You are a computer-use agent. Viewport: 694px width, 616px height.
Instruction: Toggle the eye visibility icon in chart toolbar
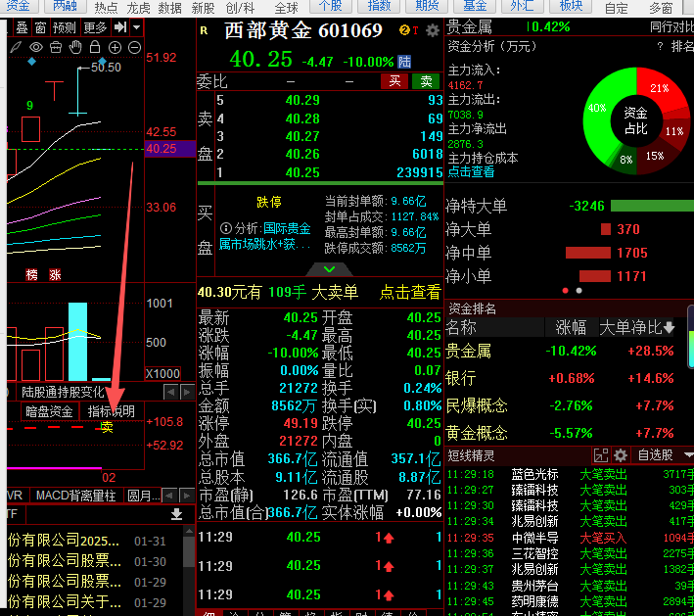pyautogui.click(x=36, y=47)
